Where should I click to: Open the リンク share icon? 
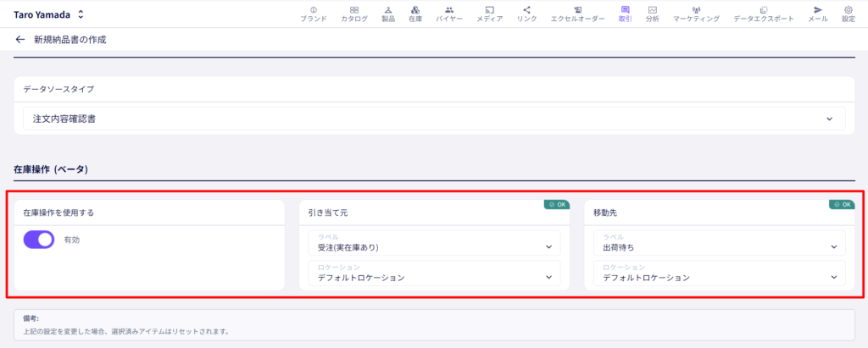526,10
